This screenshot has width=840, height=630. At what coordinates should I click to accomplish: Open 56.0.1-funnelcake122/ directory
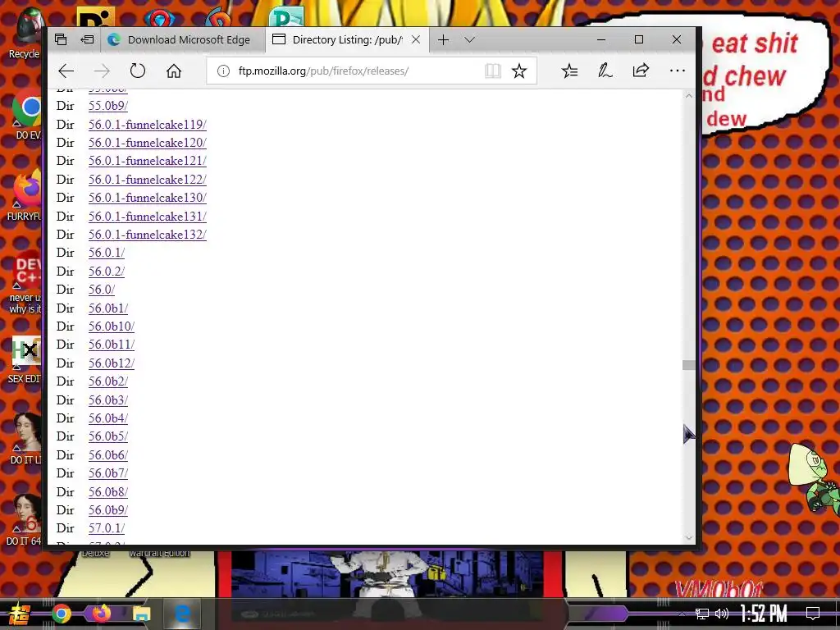point(148,180)
